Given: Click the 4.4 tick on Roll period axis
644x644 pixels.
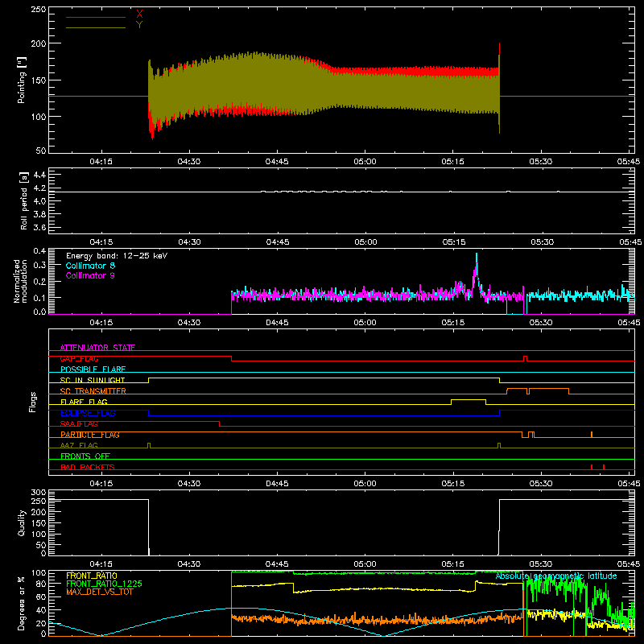Looking at the screenshot, I should click(x=39, y=175).
